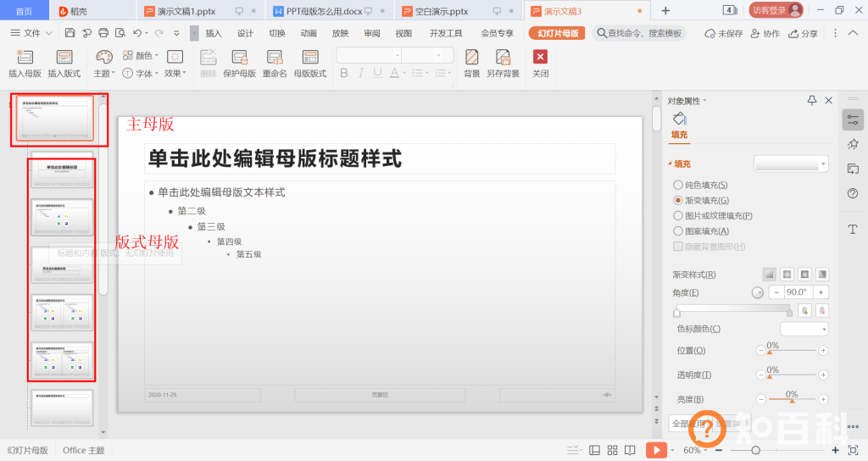Switch to Reading view book icon
This screenshot has width=868, height=461.
[x=630, y=450]
